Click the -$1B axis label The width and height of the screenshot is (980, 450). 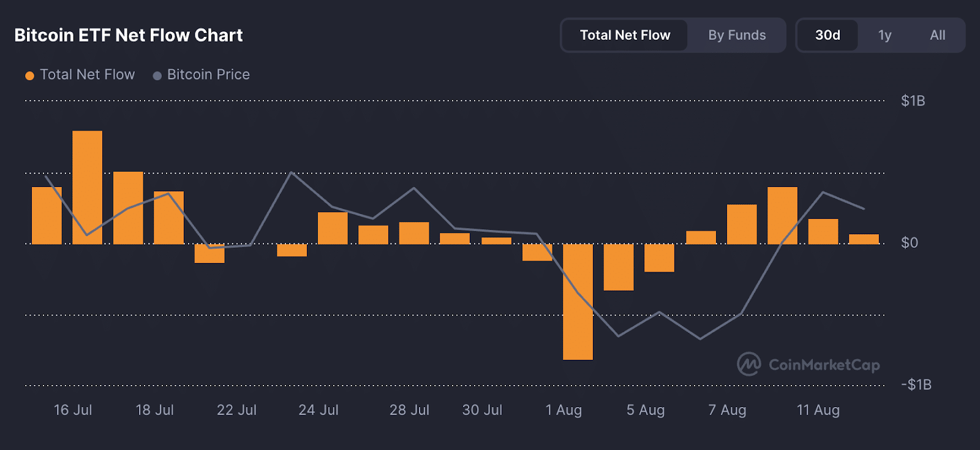[917, 384]
